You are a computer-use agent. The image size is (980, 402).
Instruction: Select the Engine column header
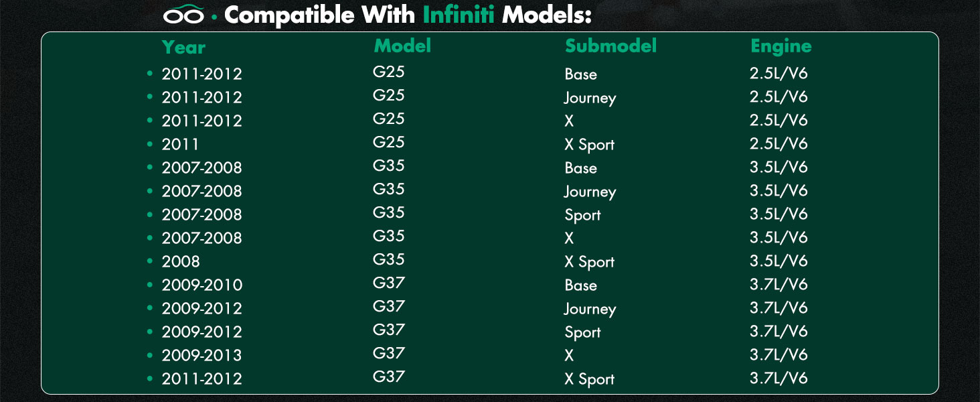781,46
